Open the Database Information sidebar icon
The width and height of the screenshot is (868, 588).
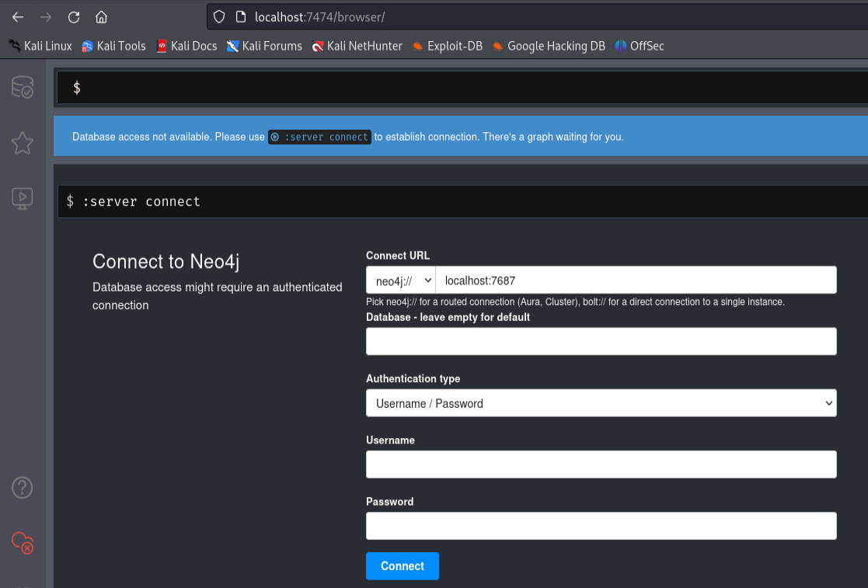point(23,87)
